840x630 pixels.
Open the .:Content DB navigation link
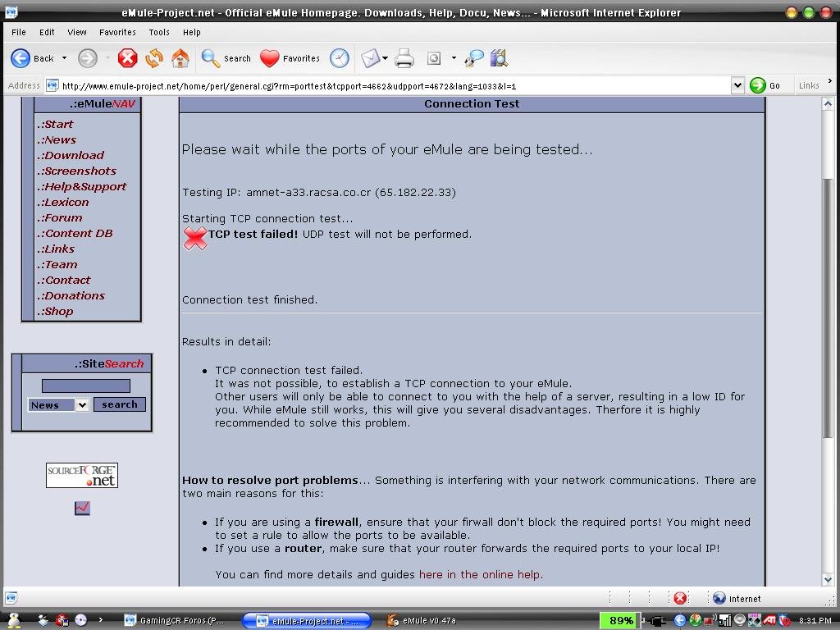coord(75,233)
